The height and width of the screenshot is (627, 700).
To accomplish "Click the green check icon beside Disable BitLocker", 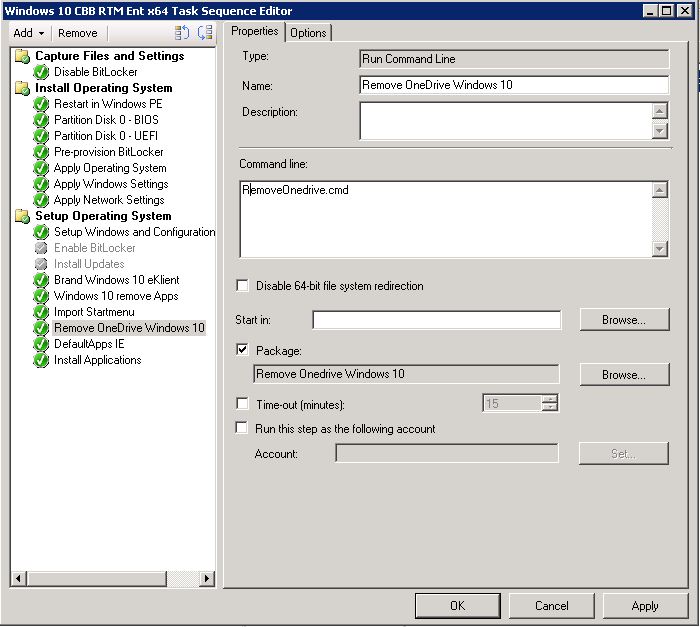I will coord(41,72).
